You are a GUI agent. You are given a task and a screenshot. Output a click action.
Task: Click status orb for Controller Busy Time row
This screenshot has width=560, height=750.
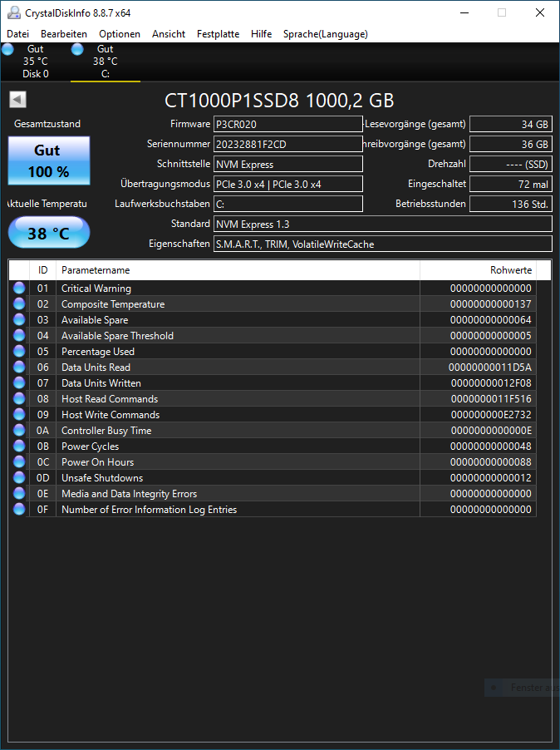pos(19,430)
